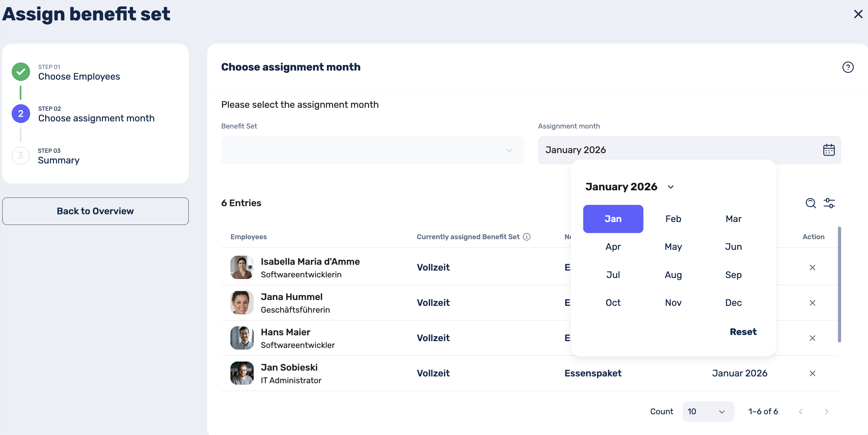Screen dimensions: 868x435
Task: Expand the January 2026 year selector
Action: click(x=670, y=187)
